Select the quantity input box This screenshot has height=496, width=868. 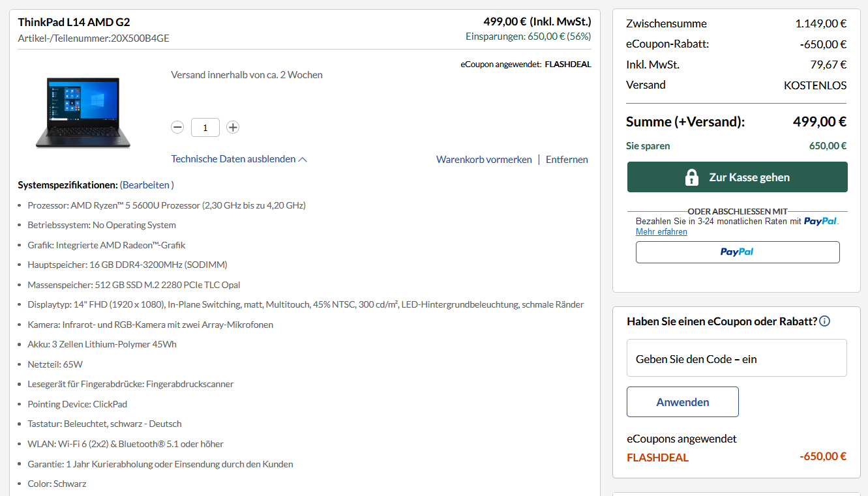pos(205,127)
